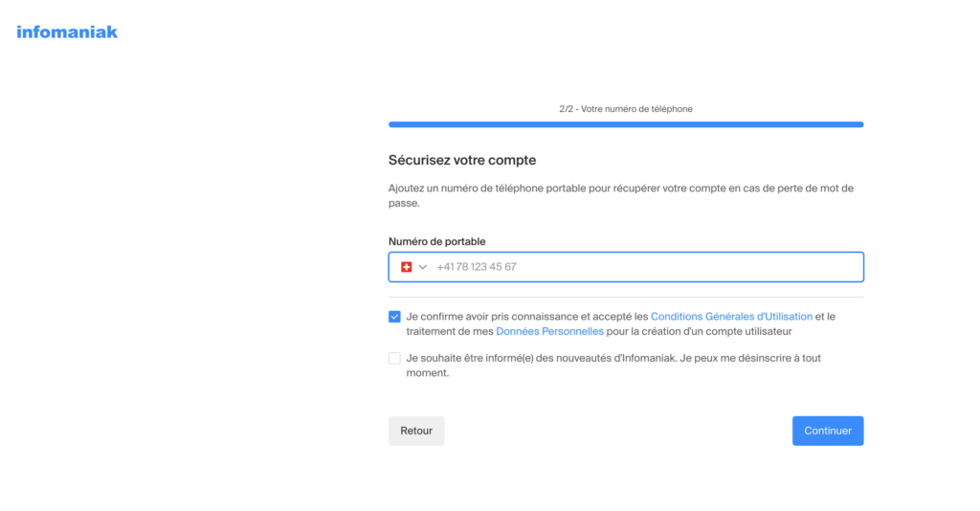
Task: Enable the Infomaniak news checkbox
Action: (394, 359)
